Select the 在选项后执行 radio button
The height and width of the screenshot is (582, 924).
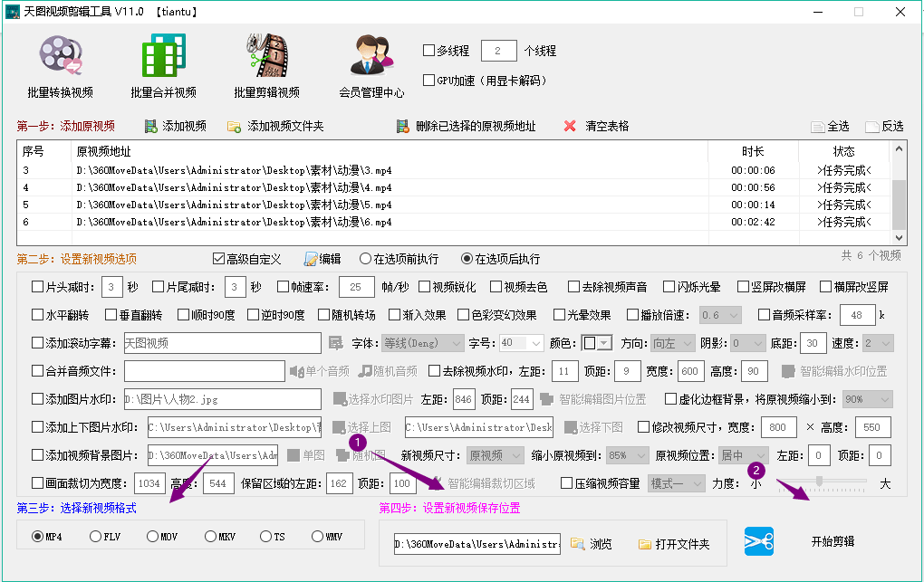[x=467, y=259]
